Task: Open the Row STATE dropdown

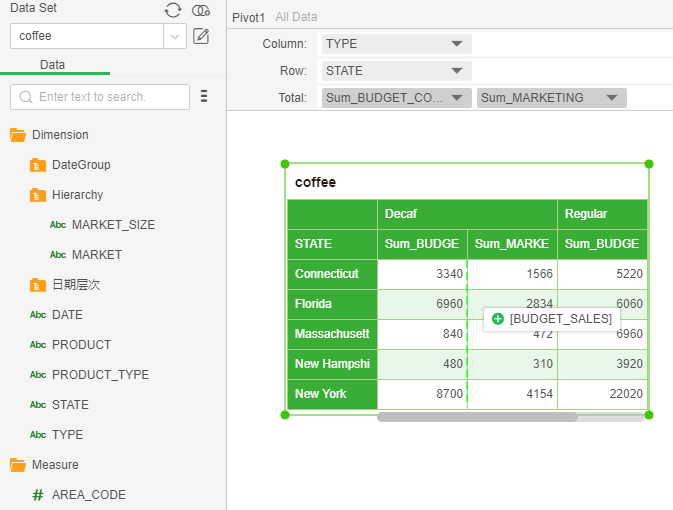Action: point(457,71)
